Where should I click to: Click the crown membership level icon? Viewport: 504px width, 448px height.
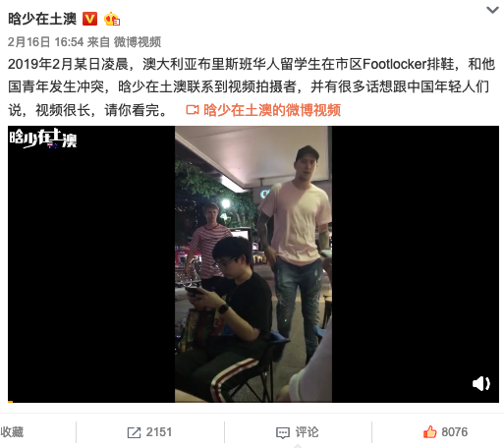112,19
